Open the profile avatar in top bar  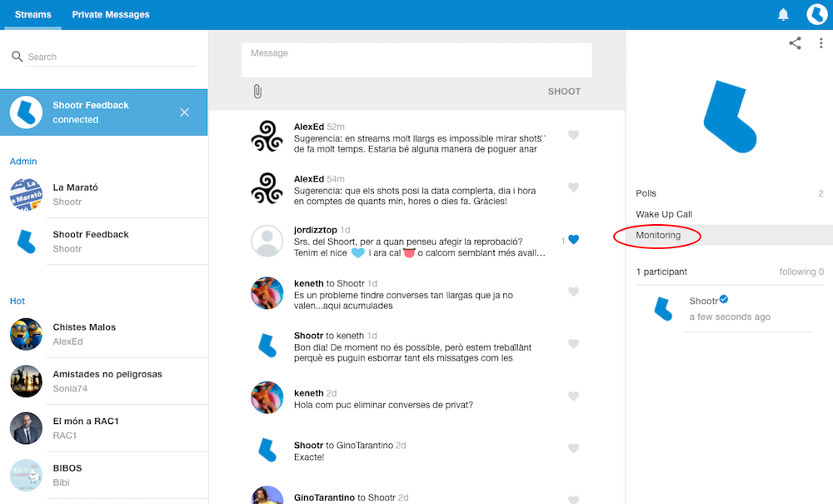click(816, 14)
